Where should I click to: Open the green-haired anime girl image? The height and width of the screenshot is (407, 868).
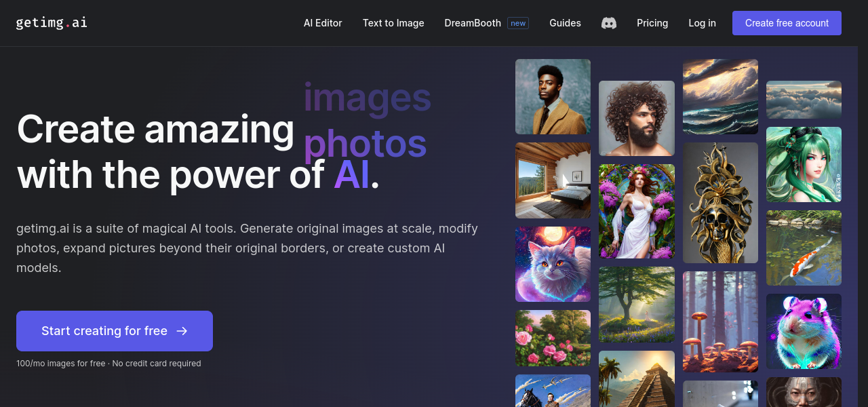804,164
